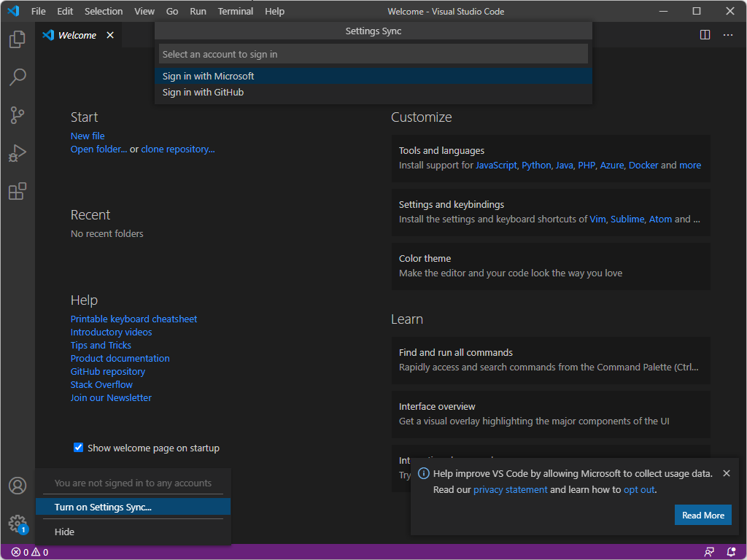Open the Color theme card

(551, 266)
